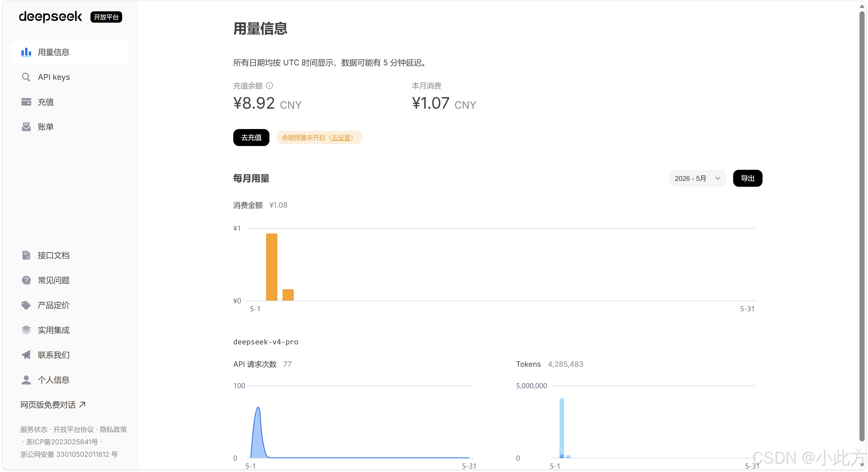Click the API 请求次数 77 value
The image size is (868, 472).
click(287, 364)
